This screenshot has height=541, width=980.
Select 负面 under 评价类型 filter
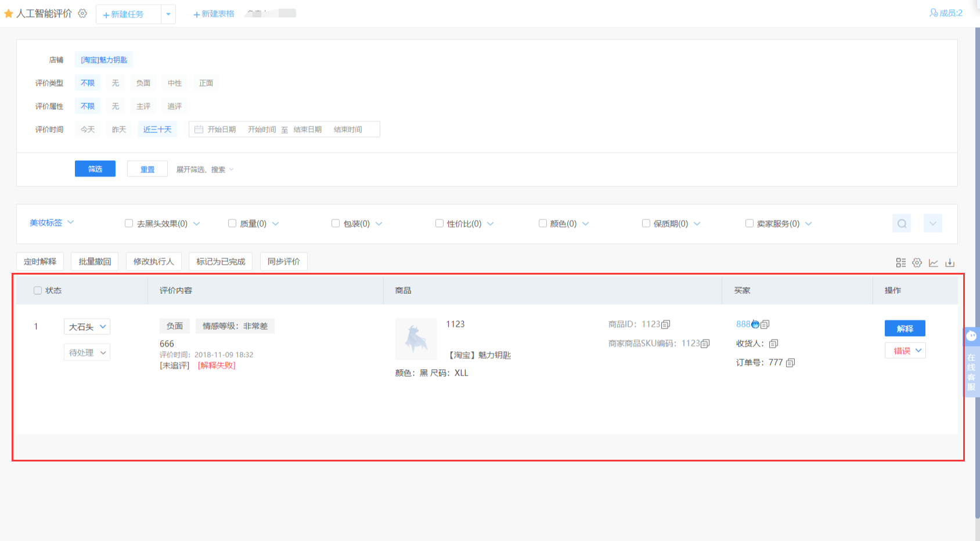pos(143,83)
